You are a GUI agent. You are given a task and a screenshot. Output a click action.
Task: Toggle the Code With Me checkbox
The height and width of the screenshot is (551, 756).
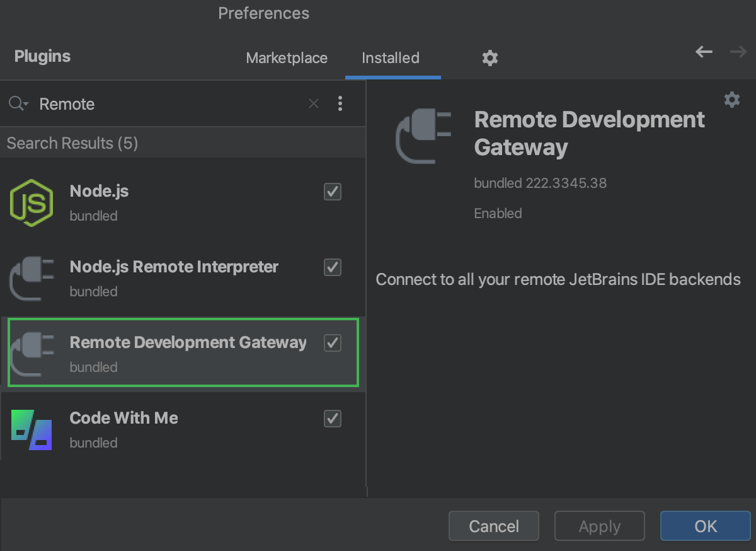point(333,419)
